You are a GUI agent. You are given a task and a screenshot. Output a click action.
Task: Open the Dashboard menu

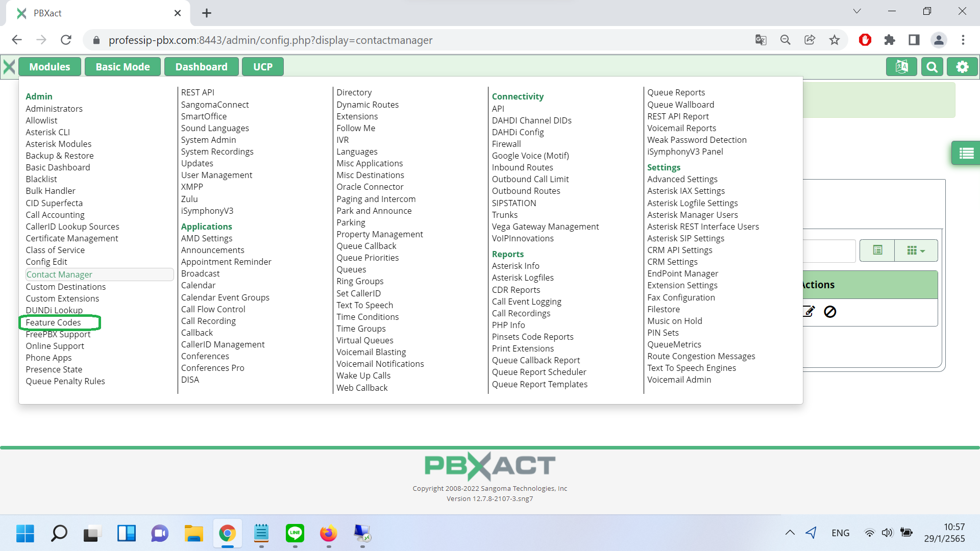[x=201, y=67]
